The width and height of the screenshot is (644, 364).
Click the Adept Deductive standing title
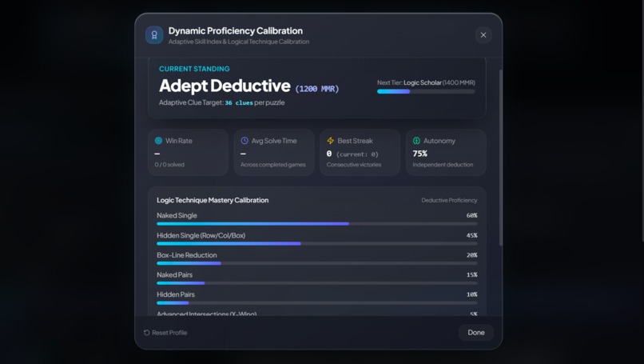(225, 86)
